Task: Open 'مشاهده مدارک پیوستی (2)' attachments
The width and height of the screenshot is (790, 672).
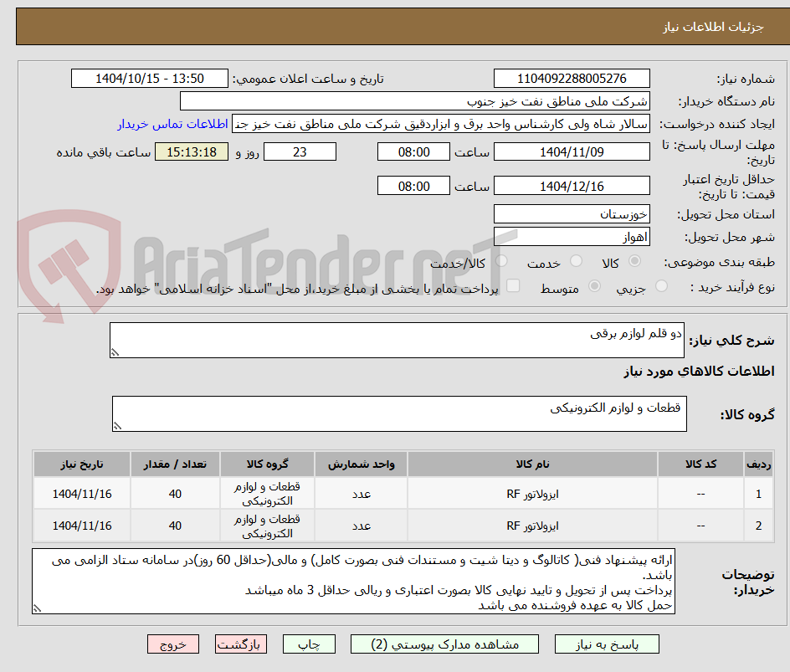Action: (x=444, y=644)
